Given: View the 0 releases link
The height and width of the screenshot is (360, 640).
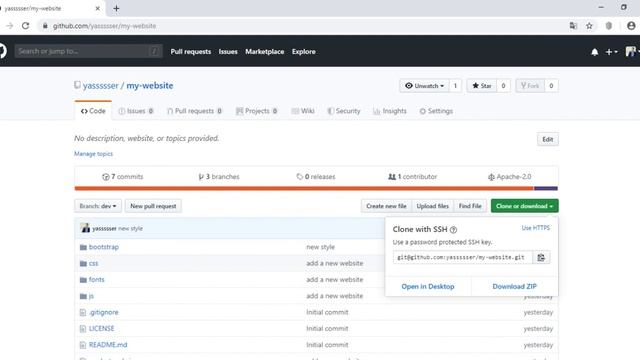Looking at the screenshot, I should click(316, 177).
